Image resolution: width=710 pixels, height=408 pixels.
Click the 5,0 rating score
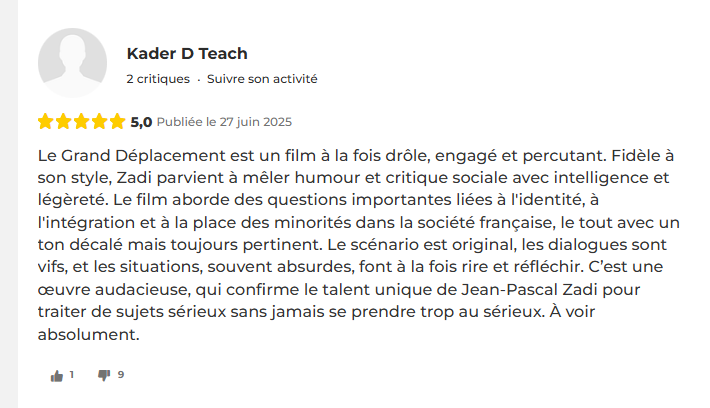click(x=141, y=122)
